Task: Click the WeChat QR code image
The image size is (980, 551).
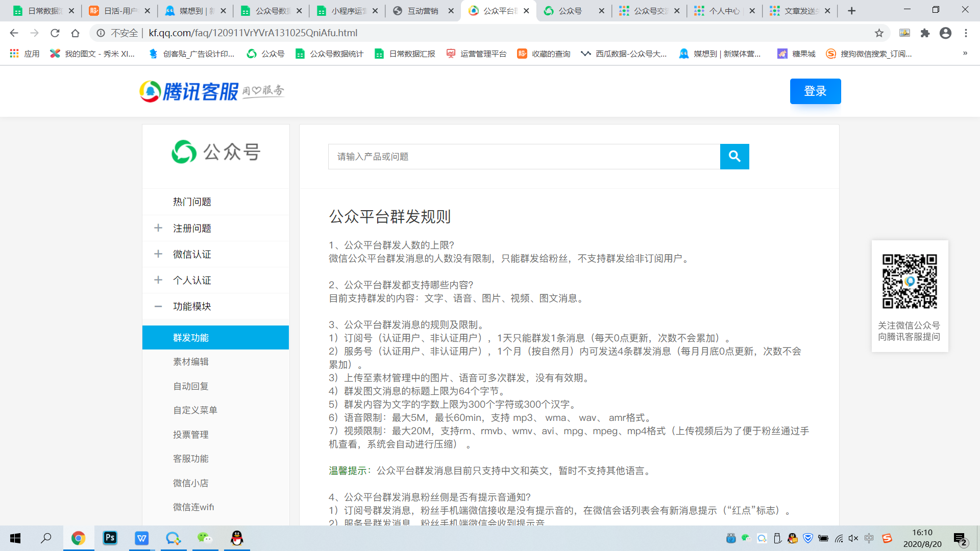Action: [x=910, y=281]
